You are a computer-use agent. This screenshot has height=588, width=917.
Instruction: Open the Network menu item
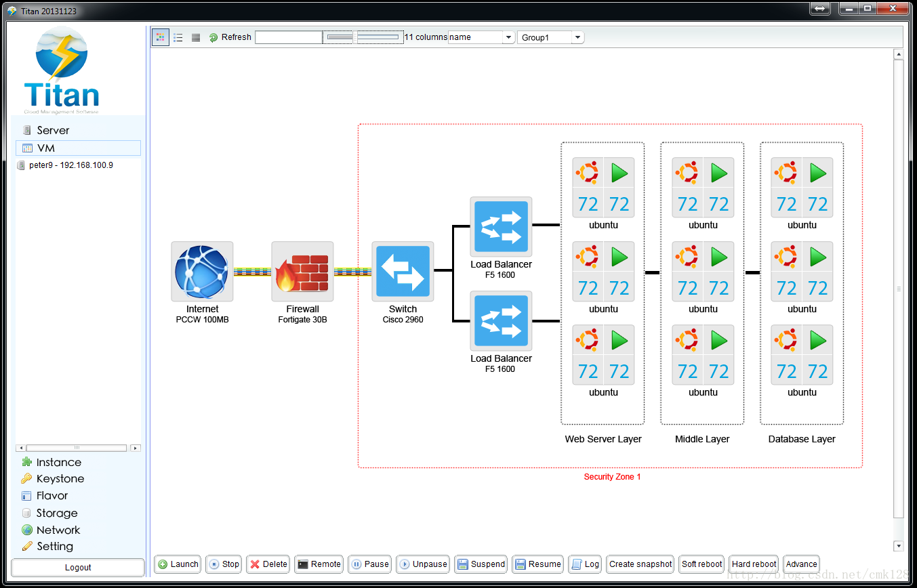51,530
